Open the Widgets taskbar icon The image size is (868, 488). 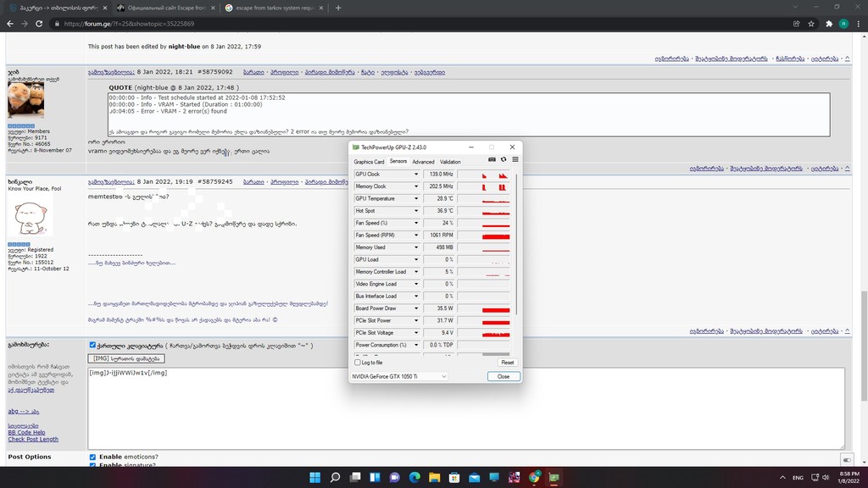375,477
